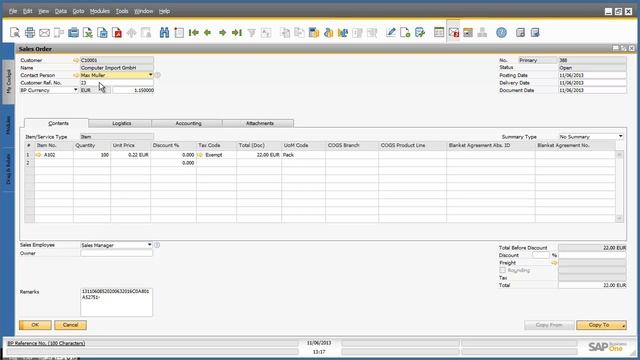The image size is (640, 360).
Task: Go to the first data record
Action: [x=193, y=33]
